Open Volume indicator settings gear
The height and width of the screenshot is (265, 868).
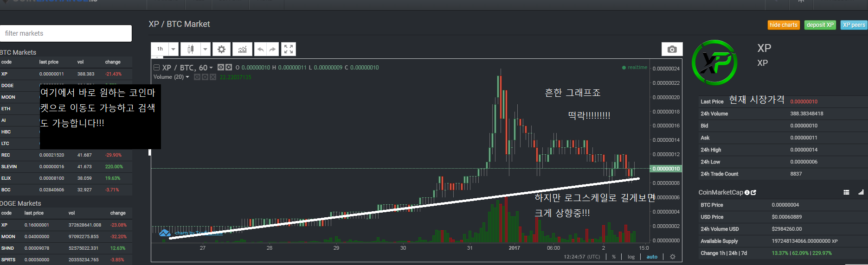(x=205, y=77)
